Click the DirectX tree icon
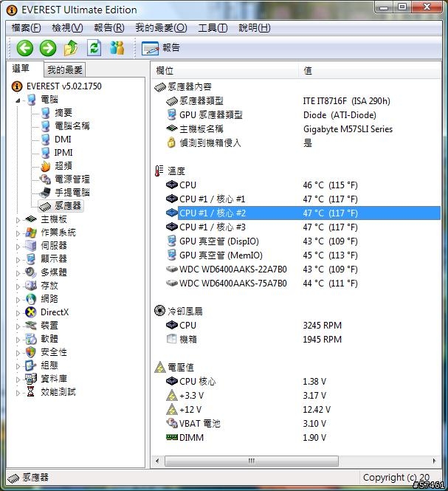 tap(31, 312)
